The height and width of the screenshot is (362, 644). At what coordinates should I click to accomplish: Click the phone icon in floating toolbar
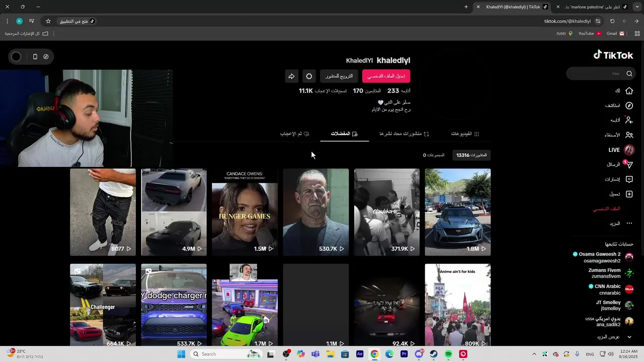[35, 57]
